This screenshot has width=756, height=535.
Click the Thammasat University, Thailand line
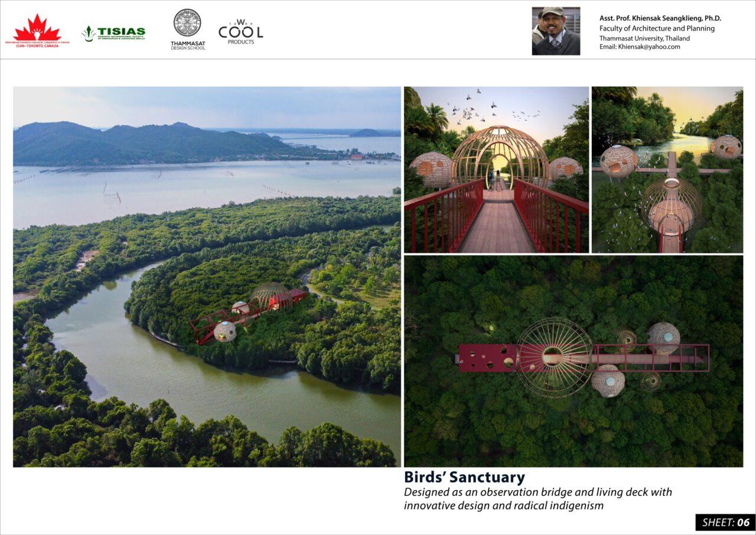click(x=644, y=38)
